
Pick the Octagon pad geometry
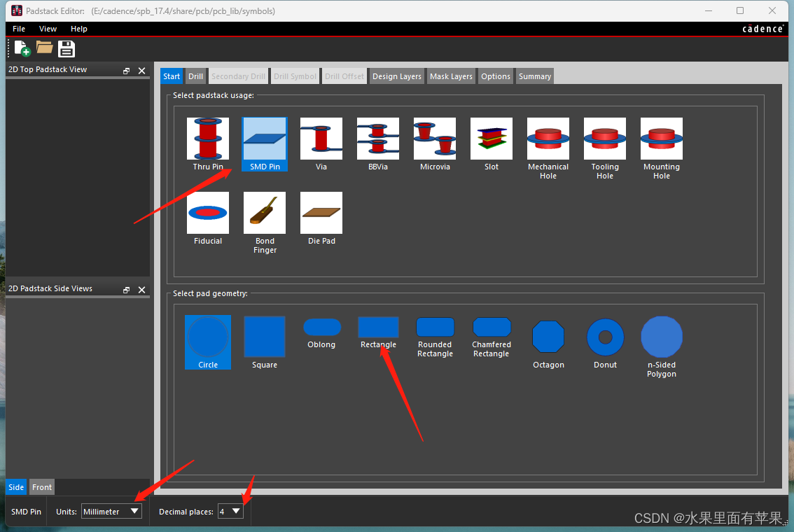click(548, 342)
